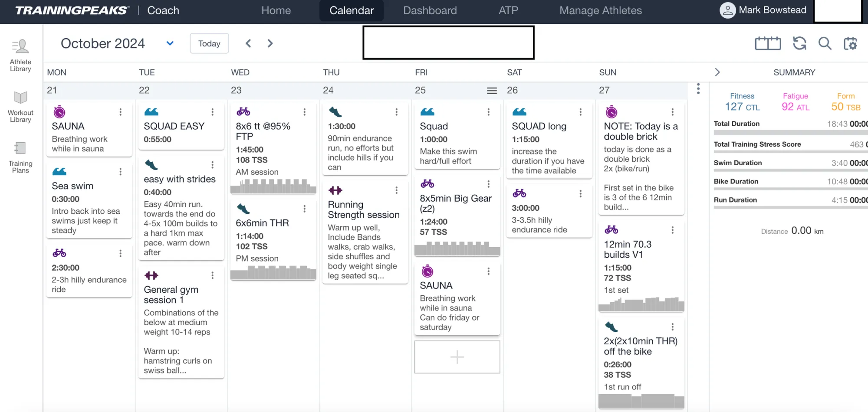
Task: Go to the previous week with left chevron
Action: tap(248, 43)
